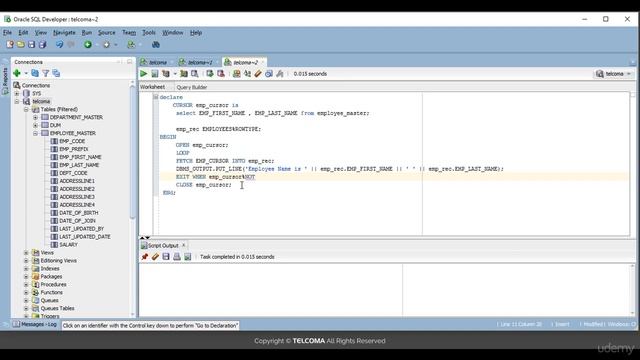This screenshot has width=640, height=360.
Task: Click the Unshared SQL Worksheet icon
Action: pos(236,74)
